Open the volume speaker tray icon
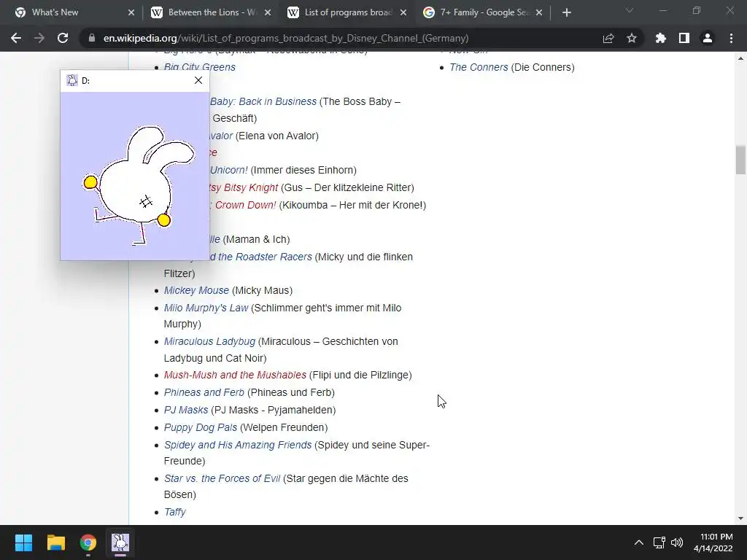Viewport: 747px width, 560px height. click(677, 542)
